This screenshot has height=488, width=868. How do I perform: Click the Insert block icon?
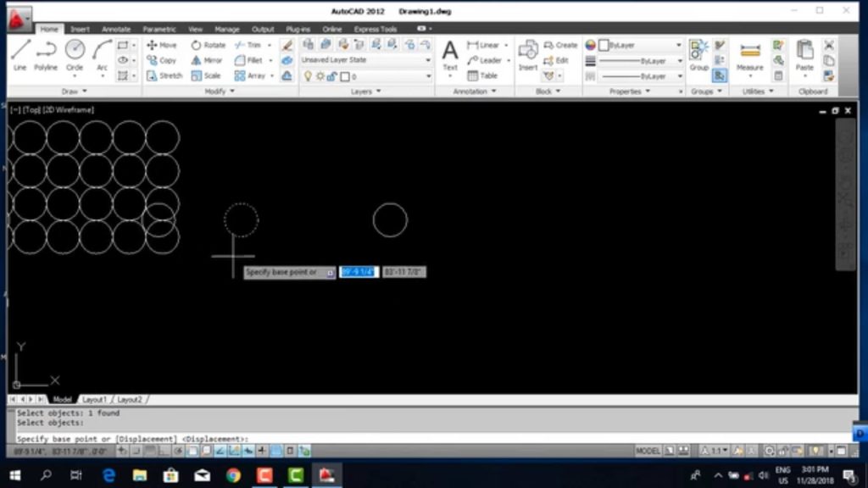pos(527,55)
